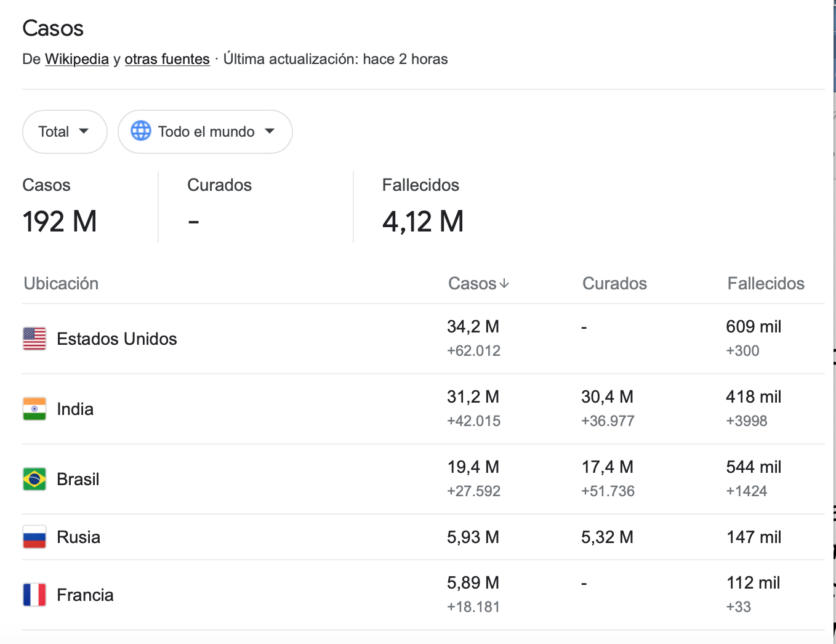Click the sort arrow next to Casos

tap(504, 283)
